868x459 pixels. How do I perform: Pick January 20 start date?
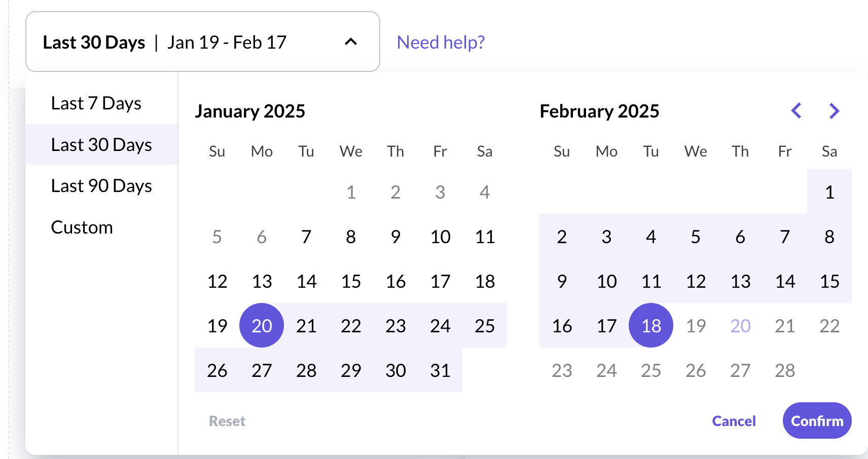(x=262, y=326)
